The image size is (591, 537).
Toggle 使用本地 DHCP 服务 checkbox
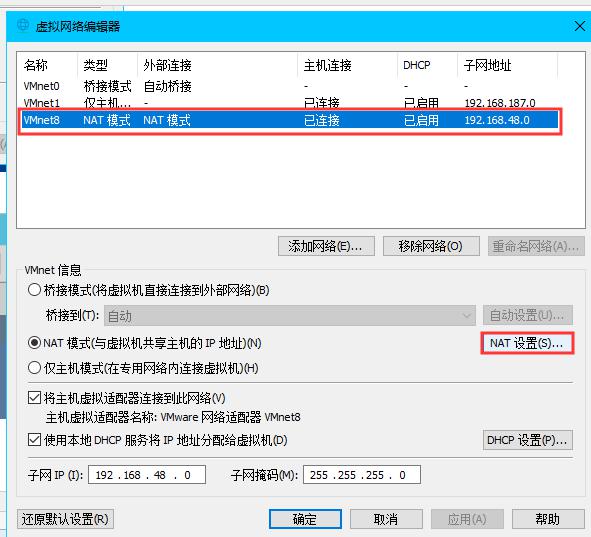pyautogui.click(x=34, y=440)
